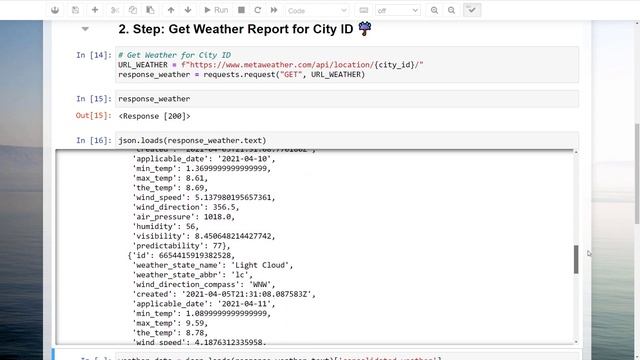Click the 'applicable_date': '2021-04-10' line

coord(204,159)
